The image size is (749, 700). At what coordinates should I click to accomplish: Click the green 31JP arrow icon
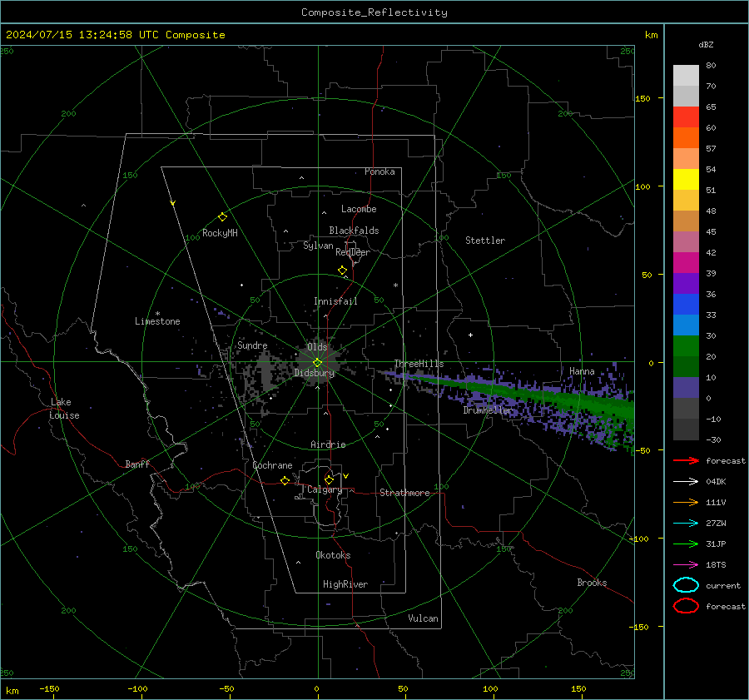[686, 544]
